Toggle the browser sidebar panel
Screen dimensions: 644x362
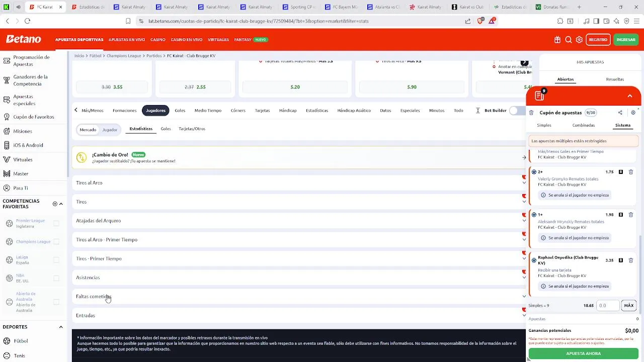click(596, 21)
